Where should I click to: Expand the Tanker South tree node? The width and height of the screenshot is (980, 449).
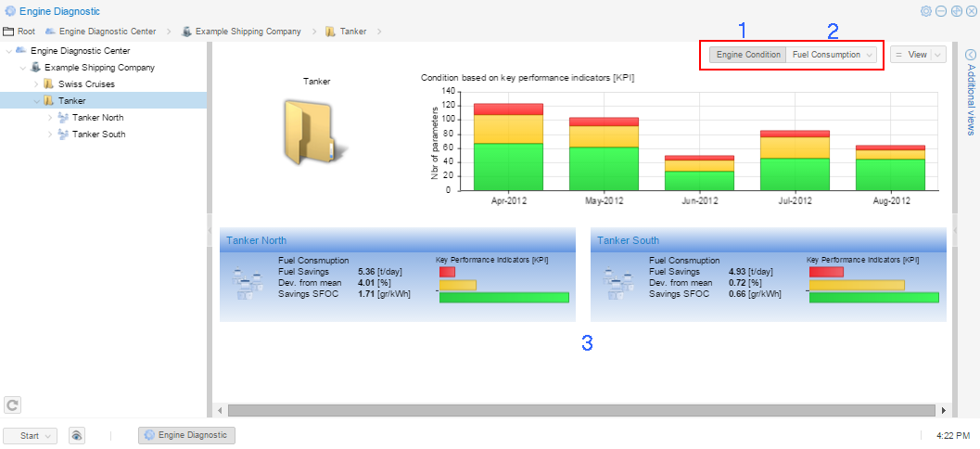50,135
